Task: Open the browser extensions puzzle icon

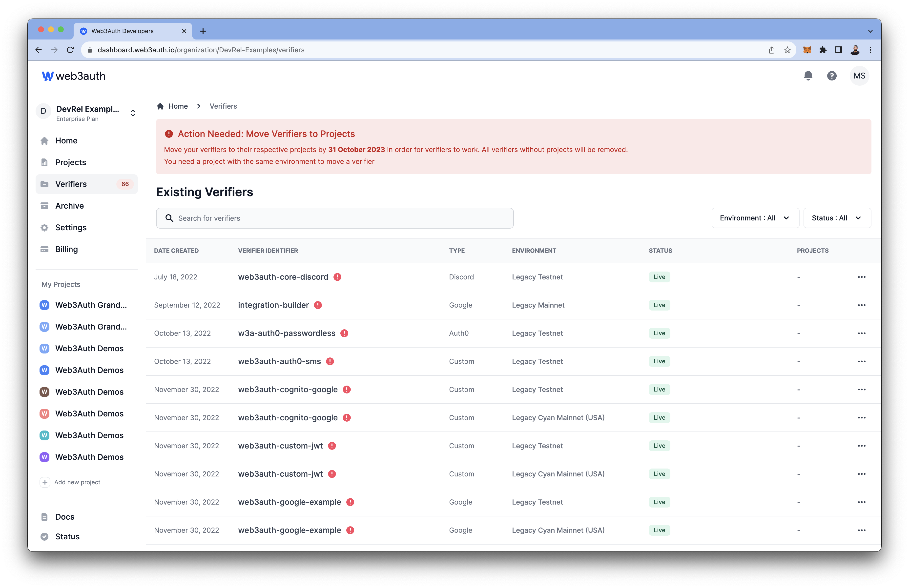Action: coord(823,50)
